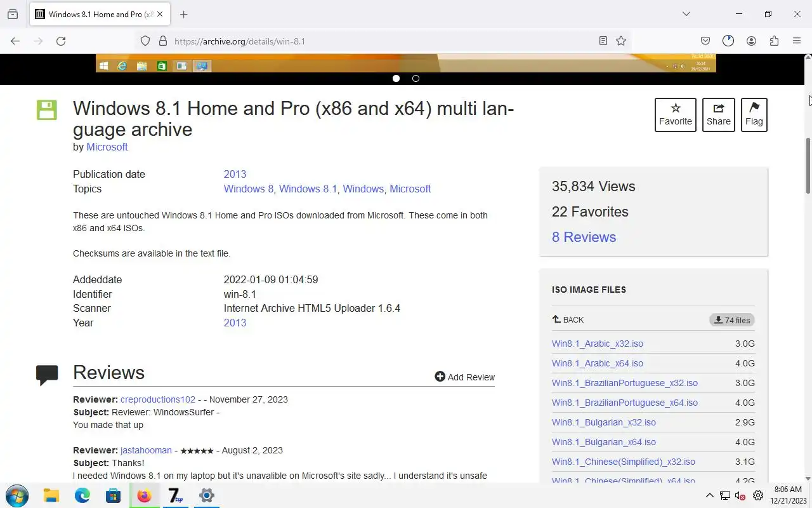Open a new tab with plus button
Image resolution: width=812 pixels, height=508 pixels.
coord(183,14)
